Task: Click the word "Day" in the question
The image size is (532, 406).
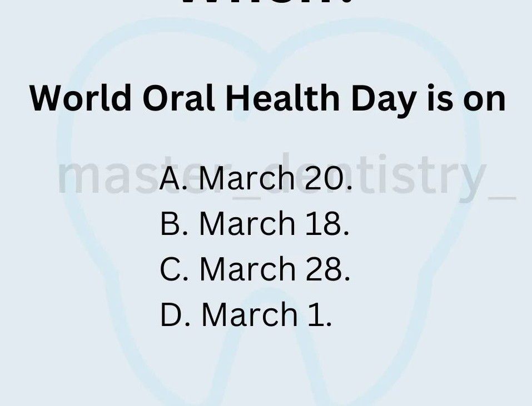Action: (x=383, y=100)
